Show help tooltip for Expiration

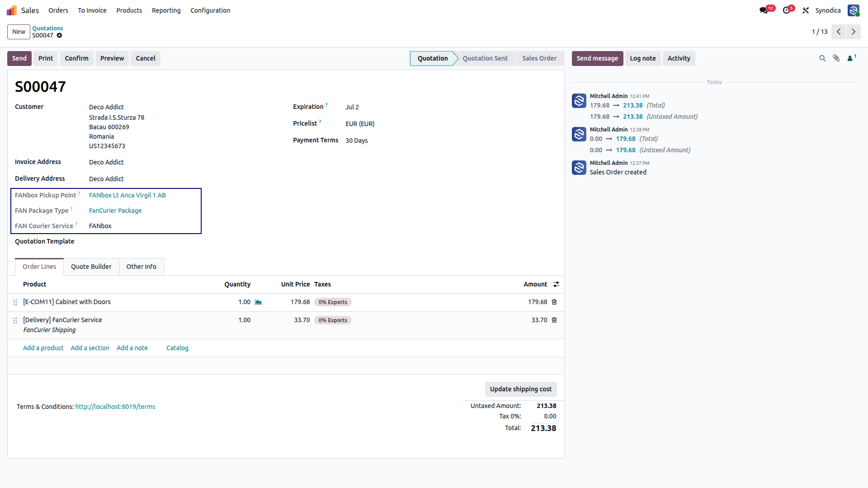click(x=326, y=105)
